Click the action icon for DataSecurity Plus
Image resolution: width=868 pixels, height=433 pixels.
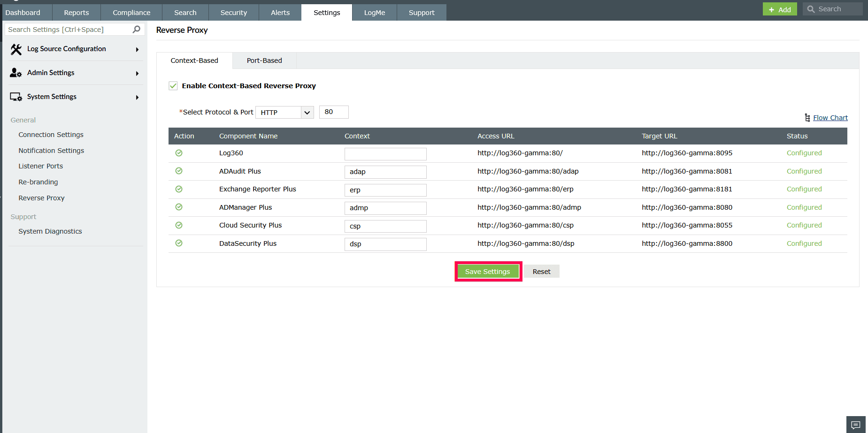coord(179,243)
